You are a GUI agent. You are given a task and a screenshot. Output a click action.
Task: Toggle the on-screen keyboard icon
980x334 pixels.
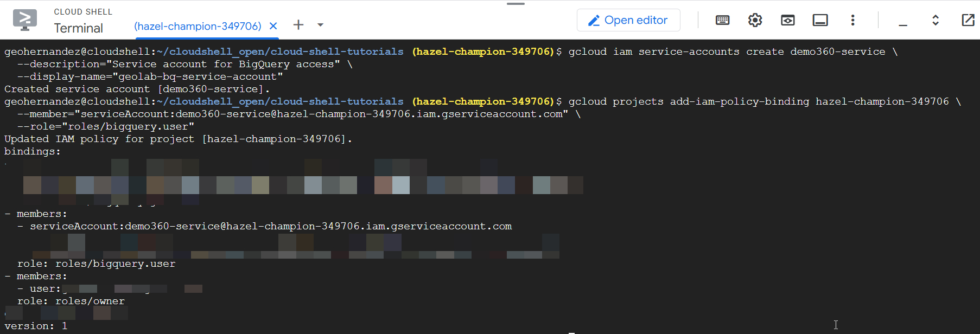(x=723, y=20)
